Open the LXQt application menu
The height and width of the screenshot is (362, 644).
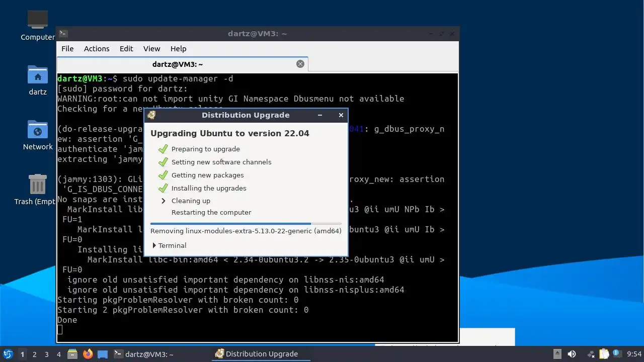8,354
